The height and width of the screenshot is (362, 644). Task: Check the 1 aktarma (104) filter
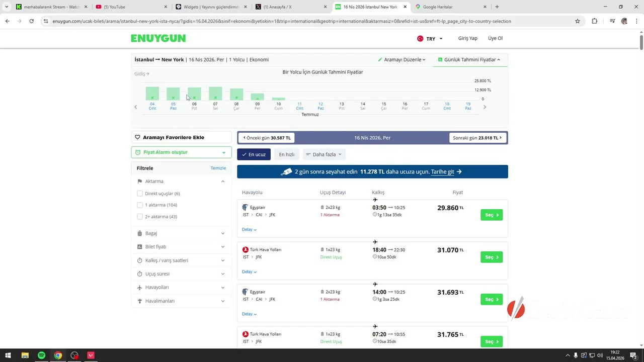[140, 205]
